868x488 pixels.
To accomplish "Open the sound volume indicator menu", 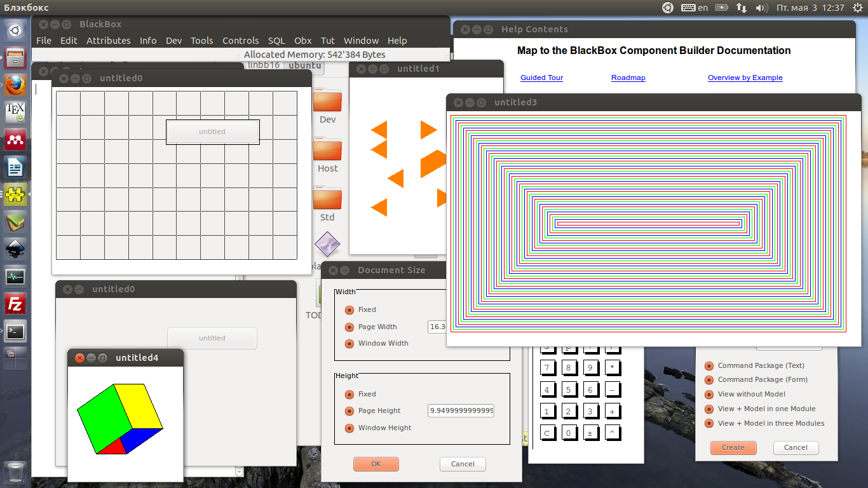I will pyautogui.click(x=761, y=8).
